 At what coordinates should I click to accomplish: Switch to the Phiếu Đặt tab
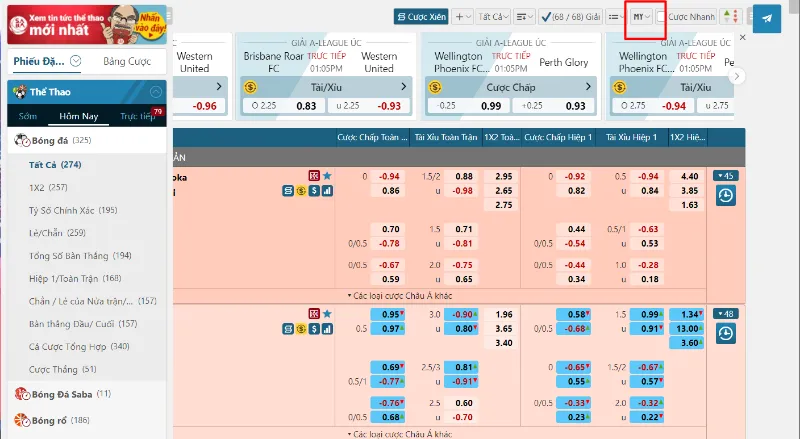point(39,61)
